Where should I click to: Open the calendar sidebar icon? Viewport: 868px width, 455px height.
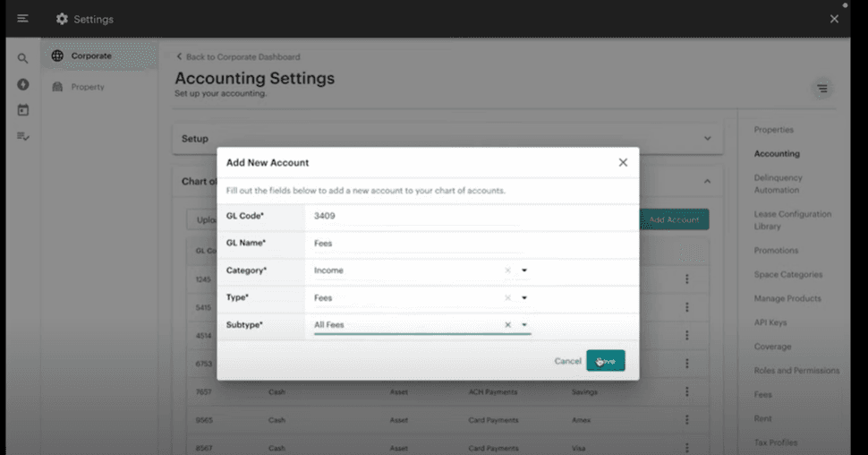pyautogui.click(x=22, y=110)
